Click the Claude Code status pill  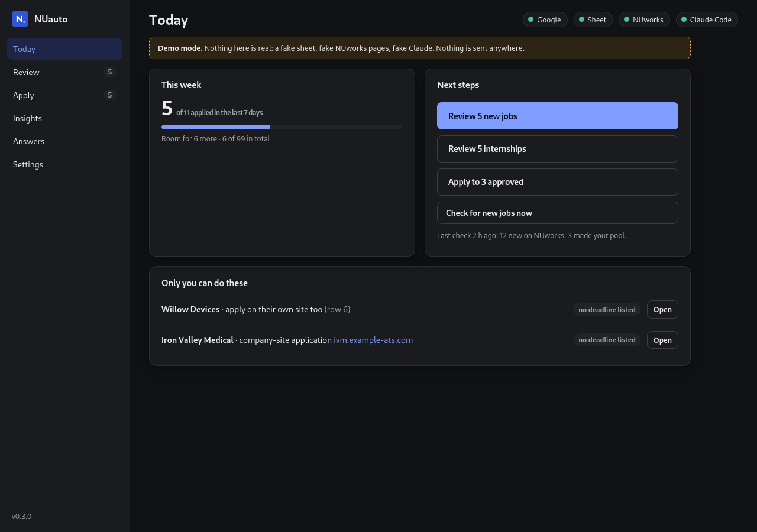707,20
